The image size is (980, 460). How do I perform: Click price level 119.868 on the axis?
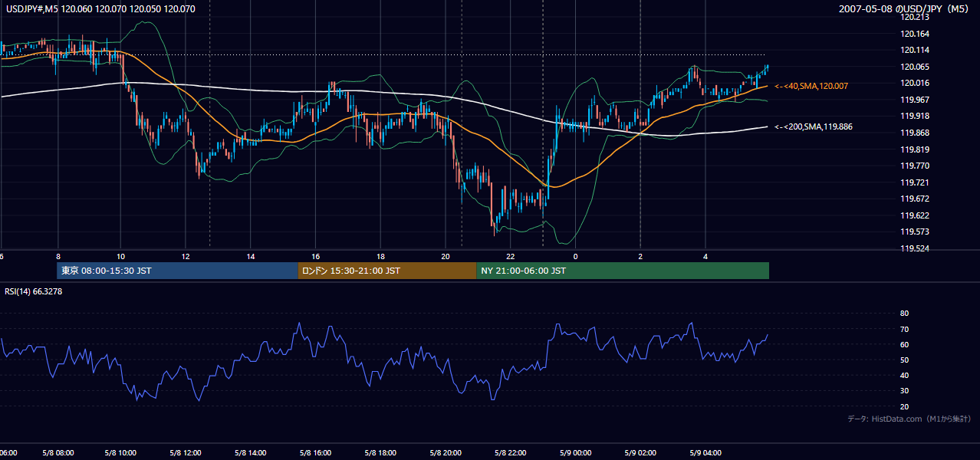coord(915,133)
